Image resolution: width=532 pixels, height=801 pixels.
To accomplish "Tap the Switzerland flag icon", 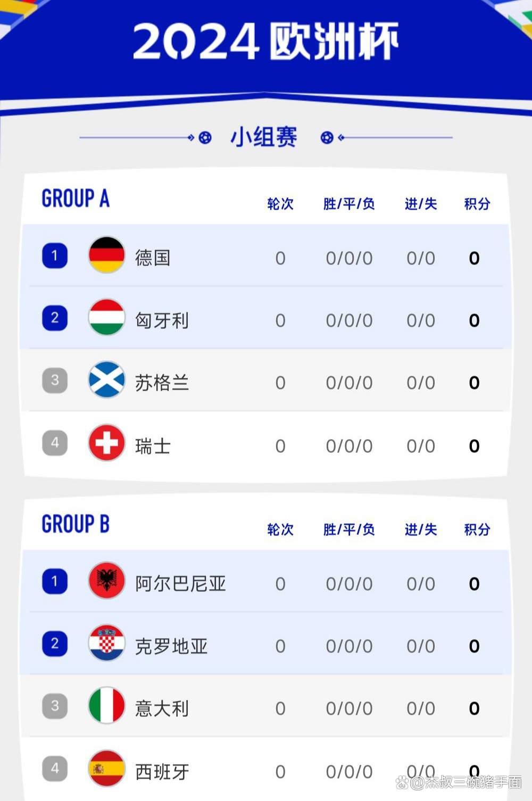I will coord(107,442).
